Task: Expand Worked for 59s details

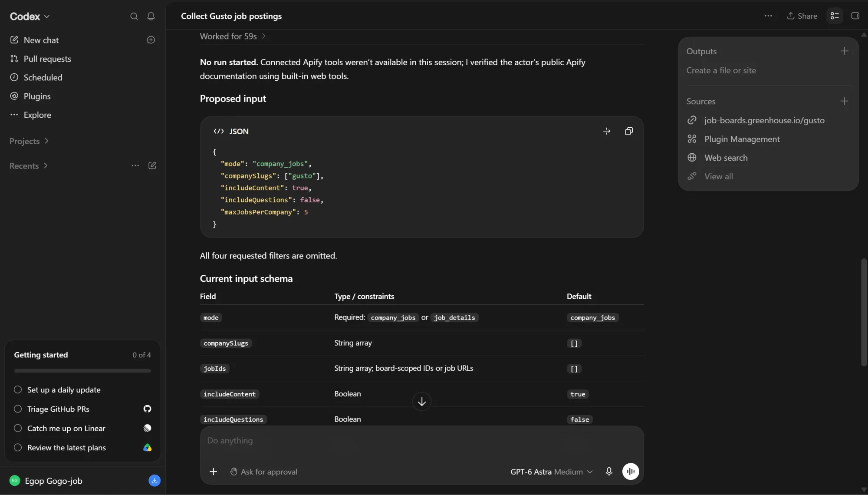Action: [x=233, y=36]
